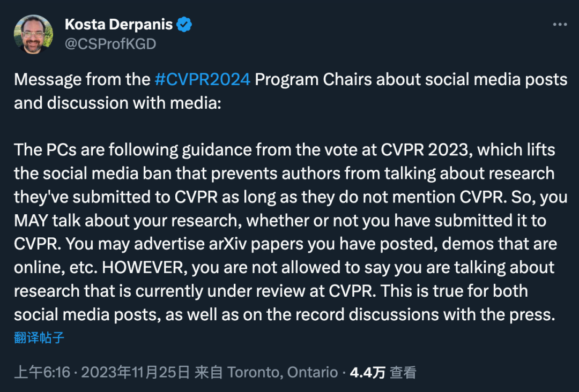
Task: Click "The PCs are following" paragraph start
Action: (89, 150)
